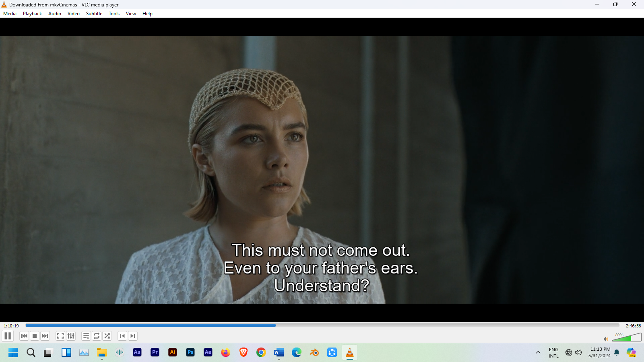Click the video display area
Screen dimensions: 644x362
322,169
